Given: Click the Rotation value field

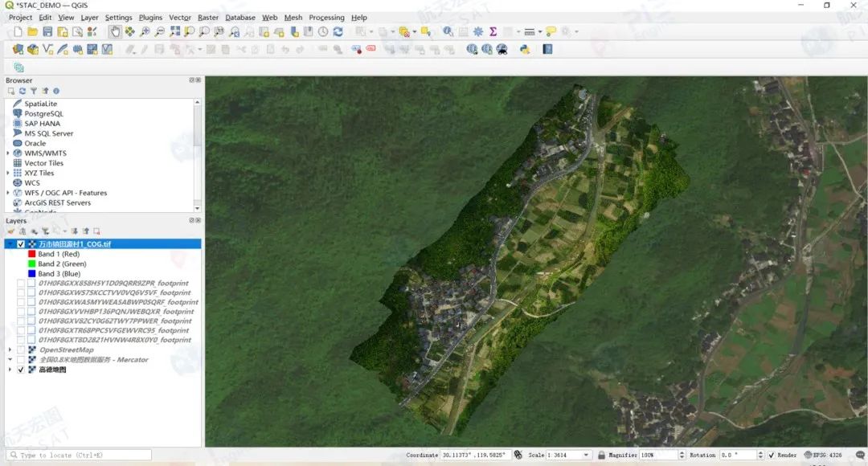Looking at the screenshot, I should pyautogui.click(x=738, y=455).
